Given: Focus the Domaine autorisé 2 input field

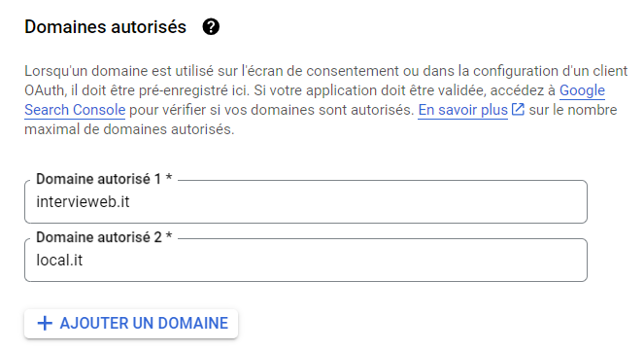Looking at the screenshot, I should click(306, 261).
